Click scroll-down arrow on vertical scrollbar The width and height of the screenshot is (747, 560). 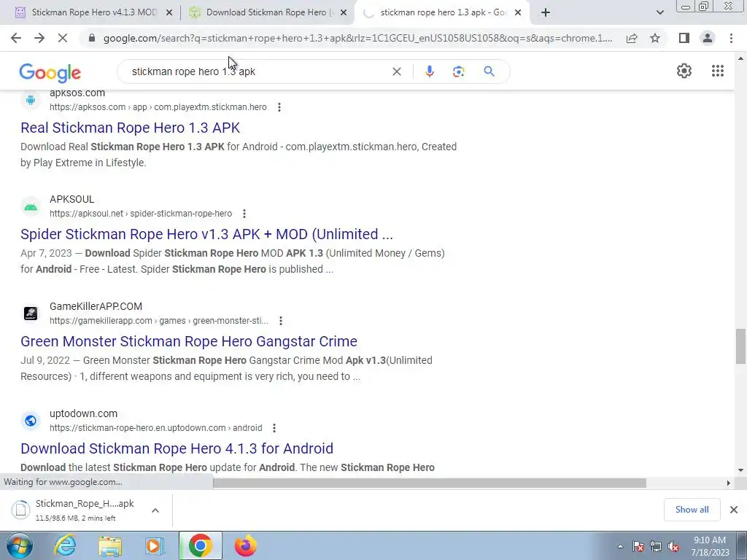[740, 470]
